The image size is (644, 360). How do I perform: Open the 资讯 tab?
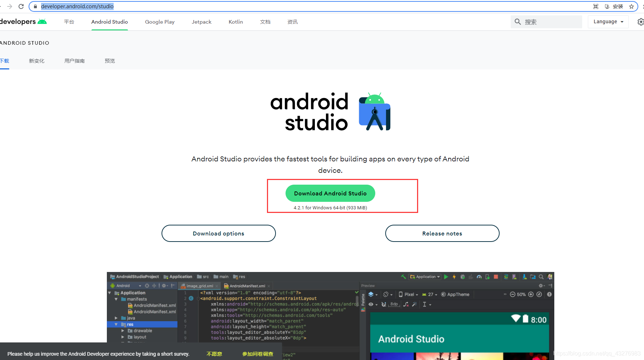coord(292,22)
